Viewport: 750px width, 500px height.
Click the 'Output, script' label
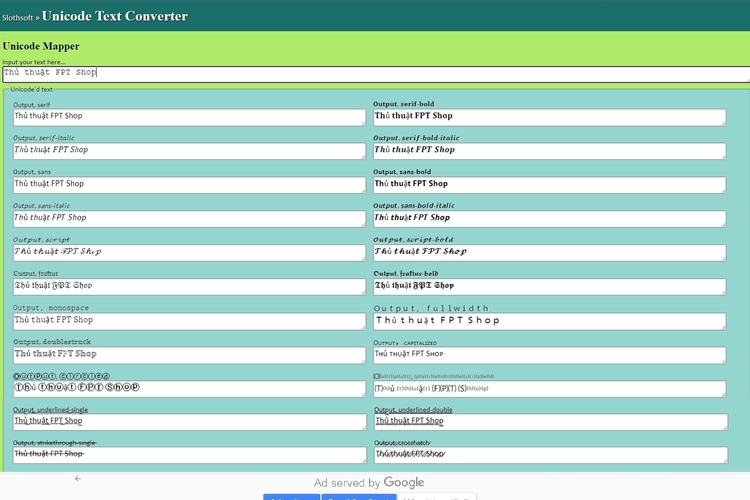coord(41,240)
